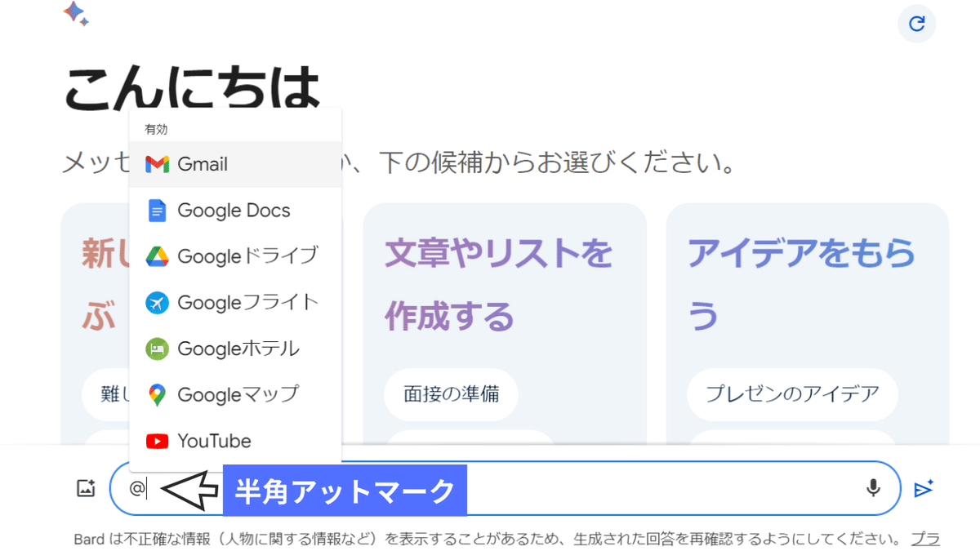The image size is (980, 551).
Task: Click the Google Flights airplane icon
Action: 157,303
